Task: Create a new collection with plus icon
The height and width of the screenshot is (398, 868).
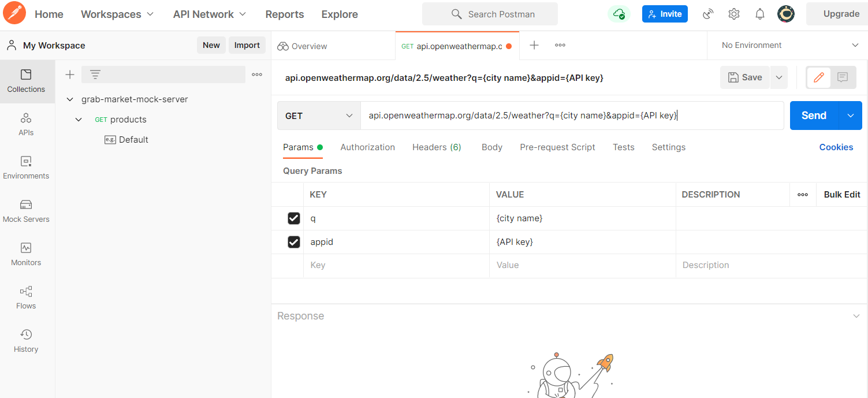Action: pyautogui.click(x=70, y=75)
